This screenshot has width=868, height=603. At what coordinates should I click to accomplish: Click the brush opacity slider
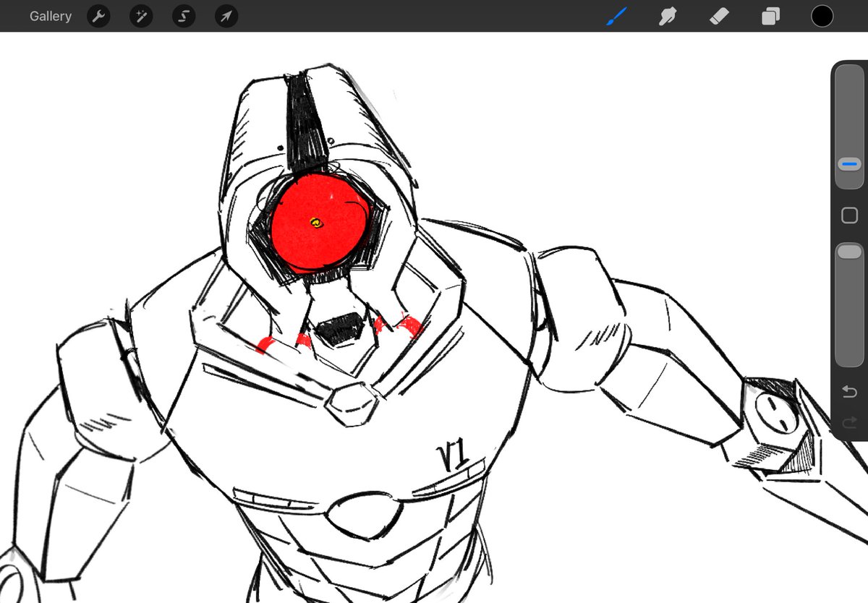coord(849,304)
